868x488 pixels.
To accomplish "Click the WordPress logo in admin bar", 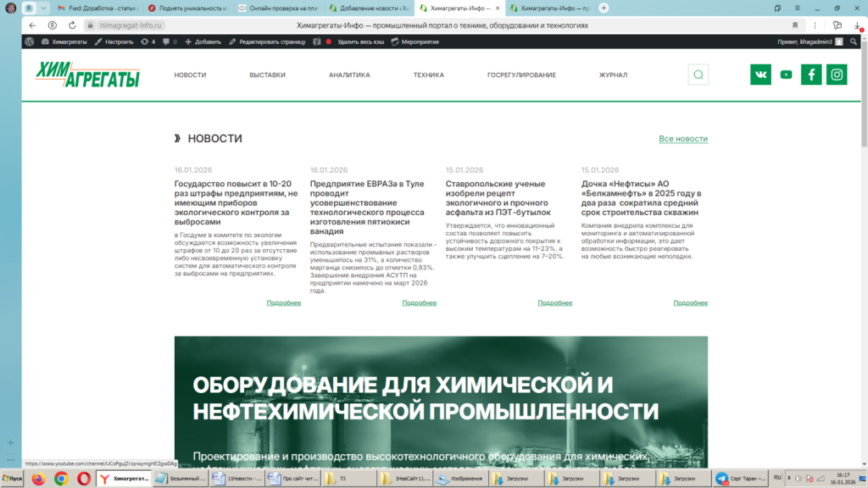I will [30, 42].
